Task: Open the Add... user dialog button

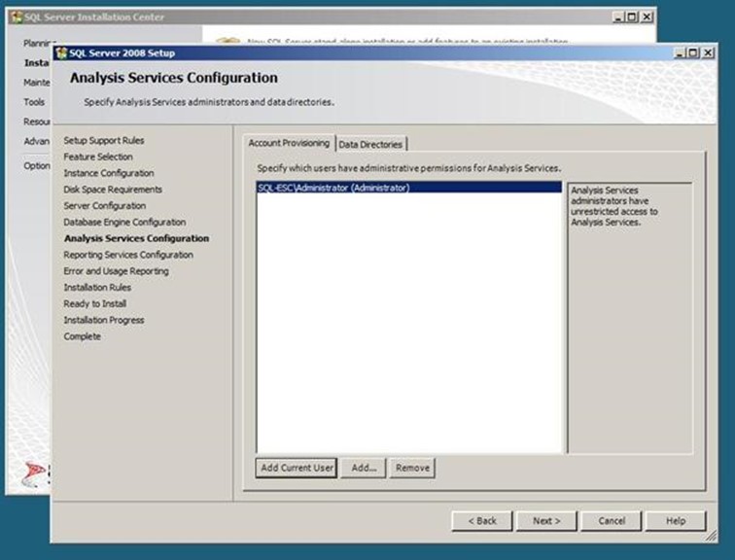Action: click(x=364, y=469)
